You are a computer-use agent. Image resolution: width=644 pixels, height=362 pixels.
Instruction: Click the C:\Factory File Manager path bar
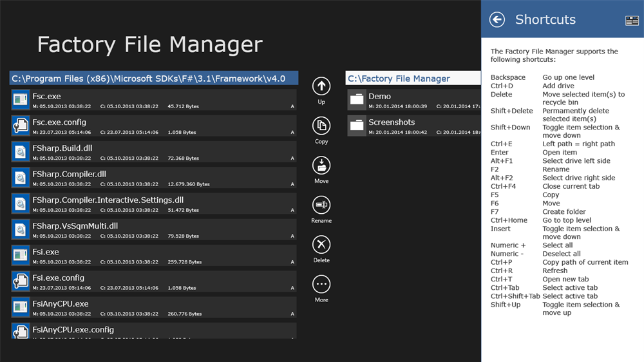(x=413, y=79)
